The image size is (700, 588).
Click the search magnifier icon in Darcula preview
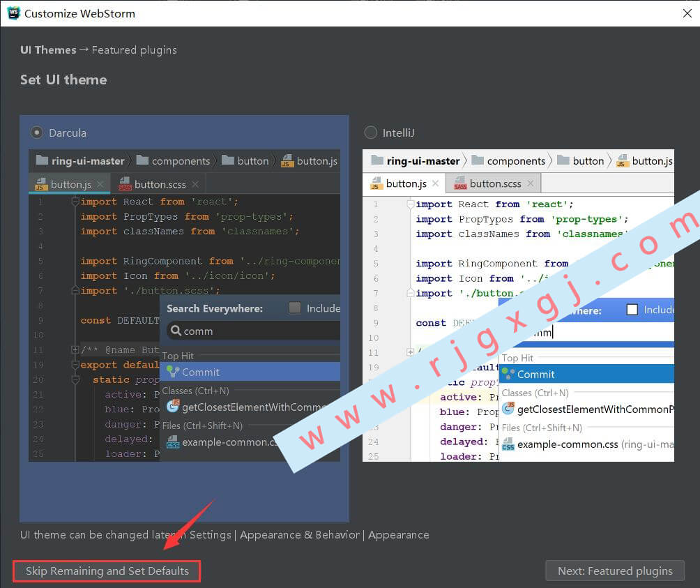(176, 331)
